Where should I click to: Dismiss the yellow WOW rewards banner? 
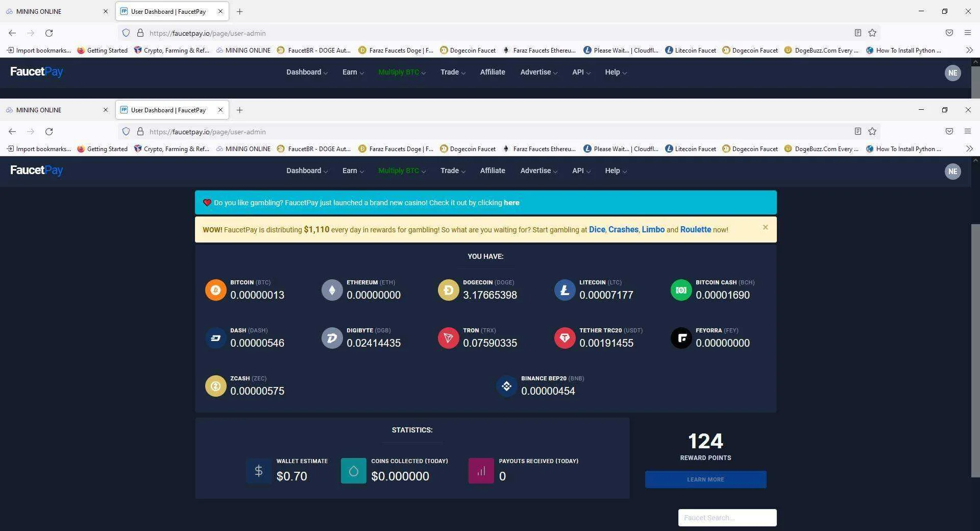pos(765,227)
